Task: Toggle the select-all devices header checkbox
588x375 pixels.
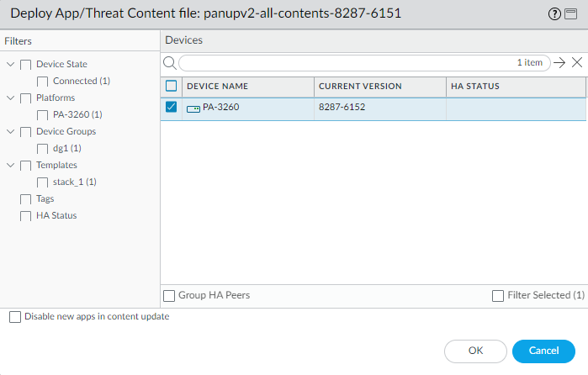Action: click(x=172, y=86)
